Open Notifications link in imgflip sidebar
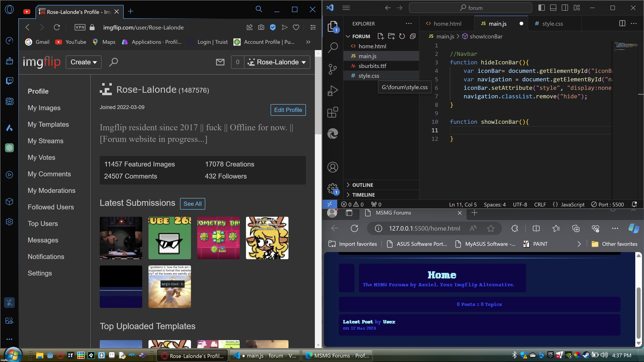The height and width of the screenshot is (362, 644). tap(46, 257)
